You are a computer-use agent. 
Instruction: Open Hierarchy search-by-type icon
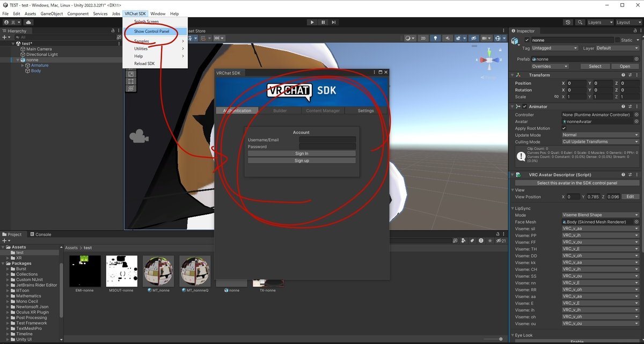(119, 37)
